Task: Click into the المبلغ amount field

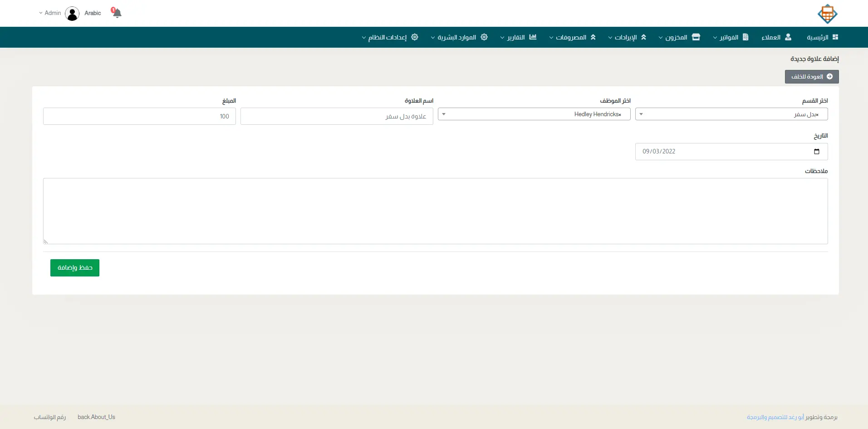Action: [139, 117]
